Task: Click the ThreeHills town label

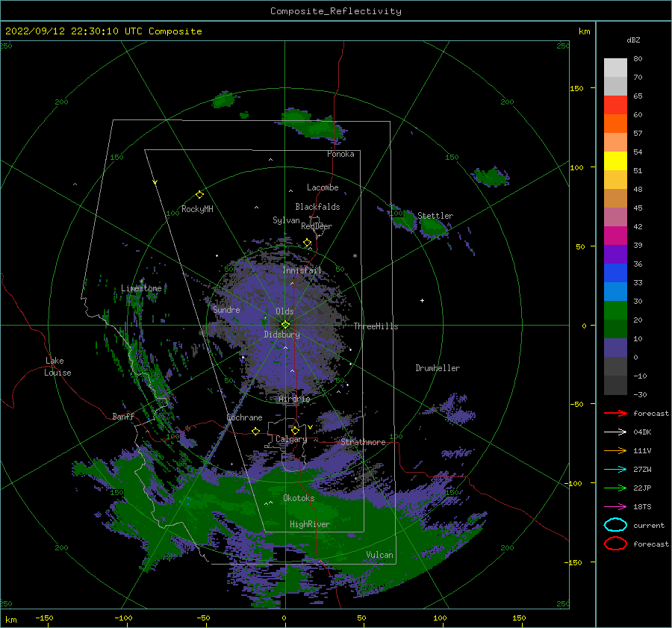Action: coord(376,326)
